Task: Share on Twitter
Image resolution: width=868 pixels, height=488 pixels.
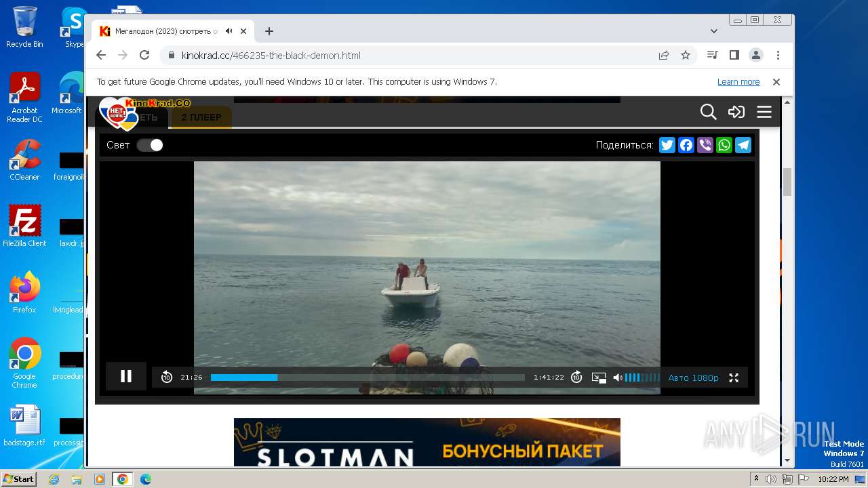Action: pyautogui.click(x=667, y=145)
